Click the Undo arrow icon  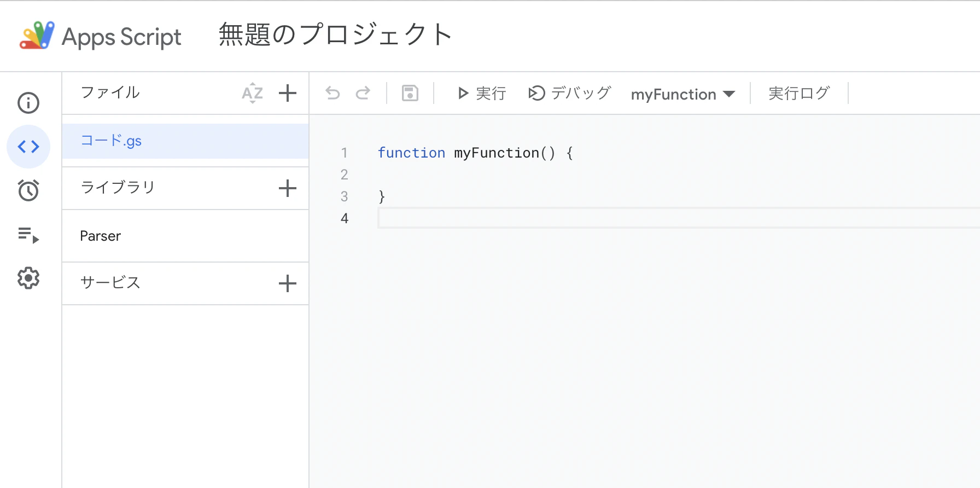coord(332,94)
